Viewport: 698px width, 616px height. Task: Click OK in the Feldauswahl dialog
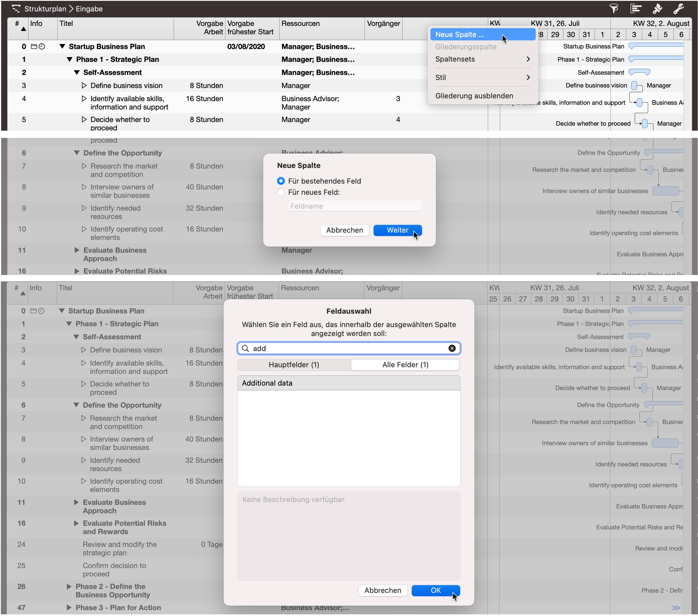click(435, 590)
